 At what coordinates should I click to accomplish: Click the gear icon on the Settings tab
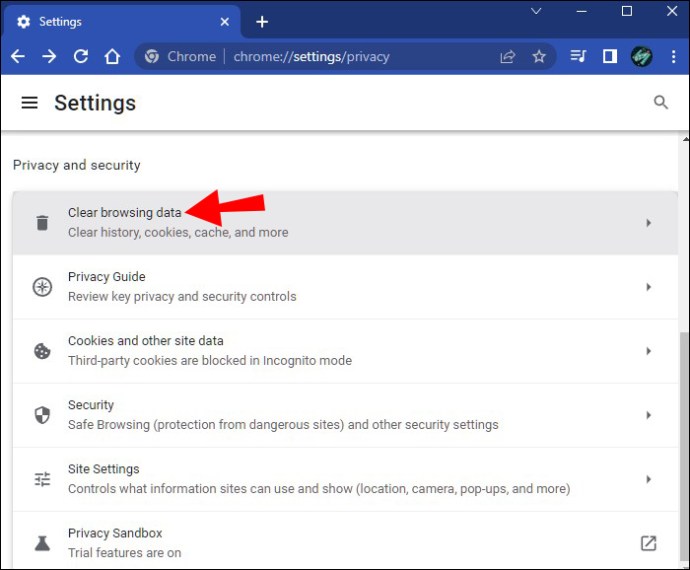23,22
